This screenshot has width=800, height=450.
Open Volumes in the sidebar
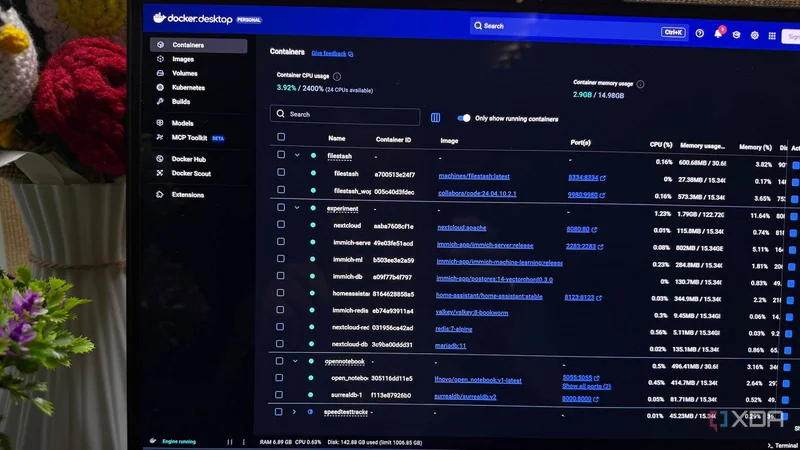tap(184, 73)
